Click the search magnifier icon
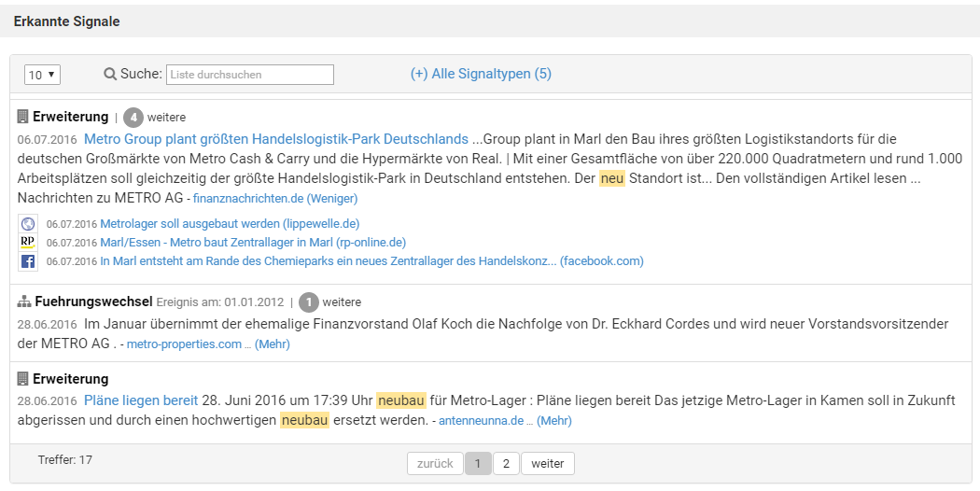 [x=110, y=74]
